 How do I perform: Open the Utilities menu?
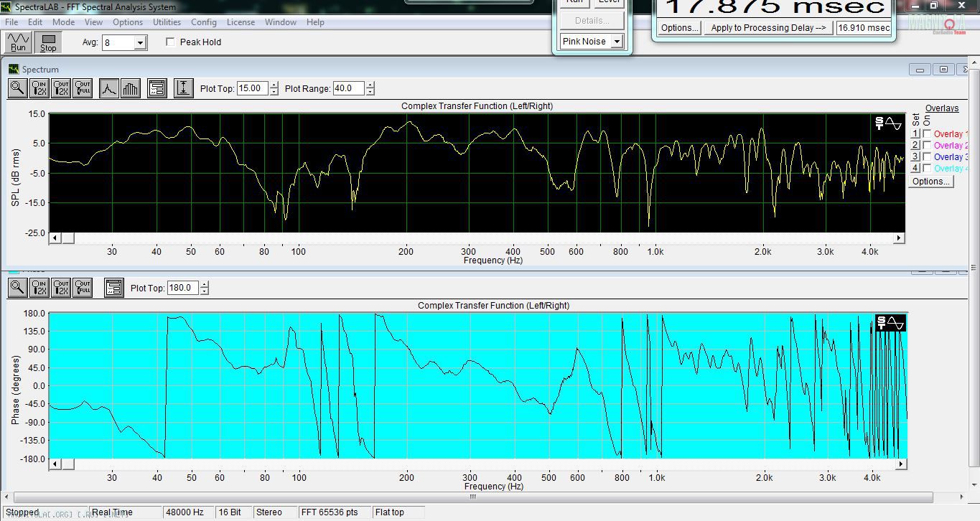click(x=167, y=22)
